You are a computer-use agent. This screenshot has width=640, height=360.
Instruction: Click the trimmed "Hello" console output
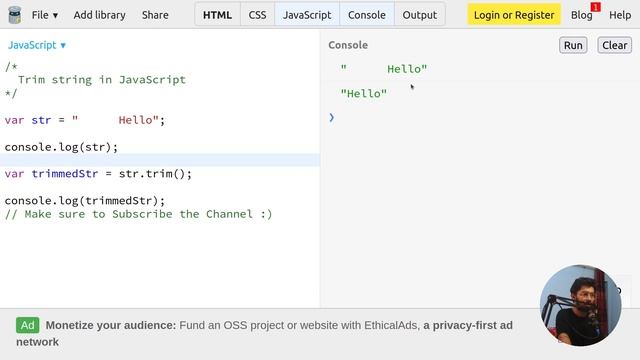(x=364, y=93)
